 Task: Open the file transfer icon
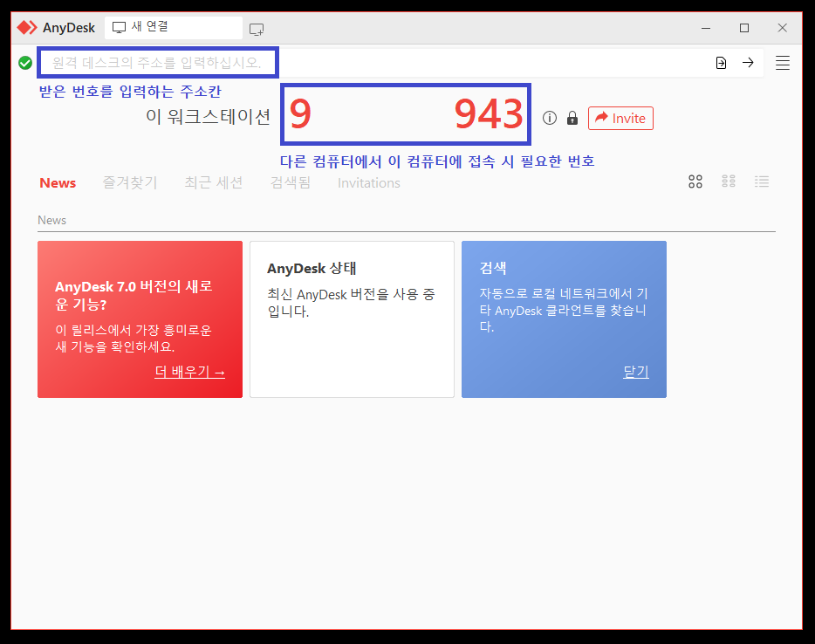(x=721, y=63)
